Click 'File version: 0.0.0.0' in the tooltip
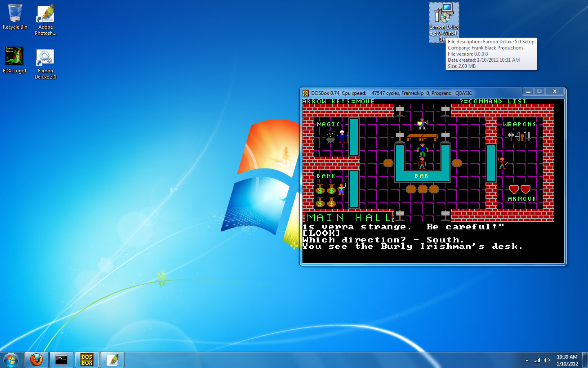 [x=468, y=54]
